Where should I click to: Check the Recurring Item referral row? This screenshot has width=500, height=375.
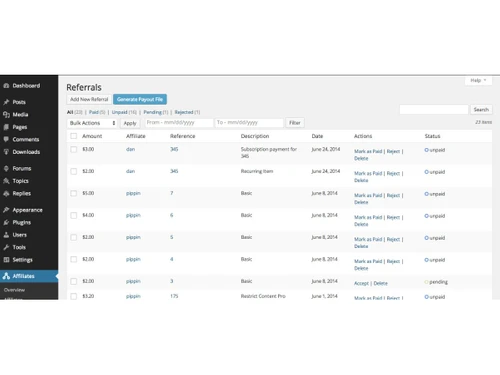click(x=74, y=171)
